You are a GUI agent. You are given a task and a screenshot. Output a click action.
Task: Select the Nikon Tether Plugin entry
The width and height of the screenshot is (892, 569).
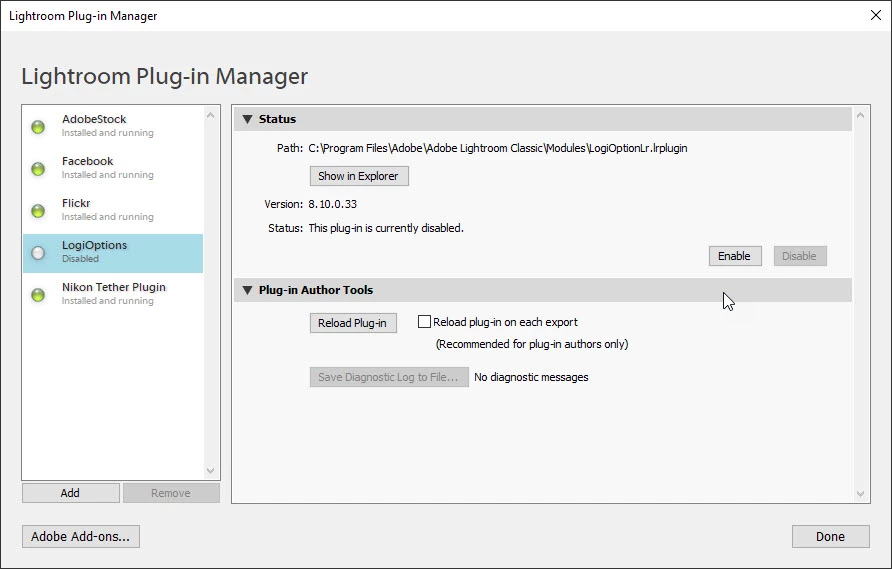click(x=113, y=294)
